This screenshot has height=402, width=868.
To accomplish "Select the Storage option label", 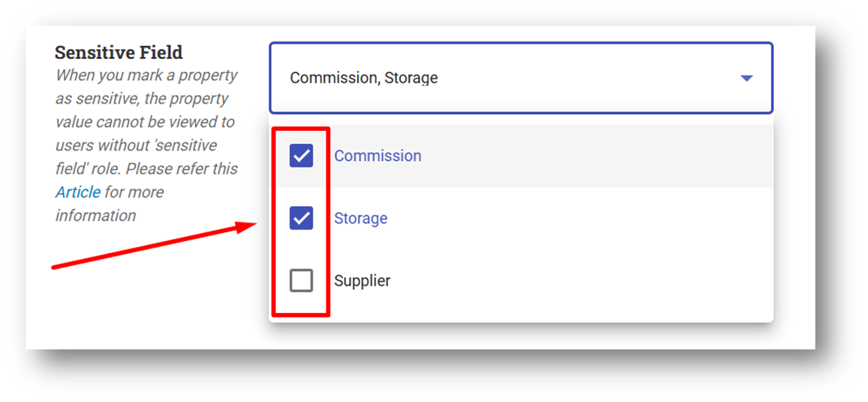I will click(x=361, y=218).
